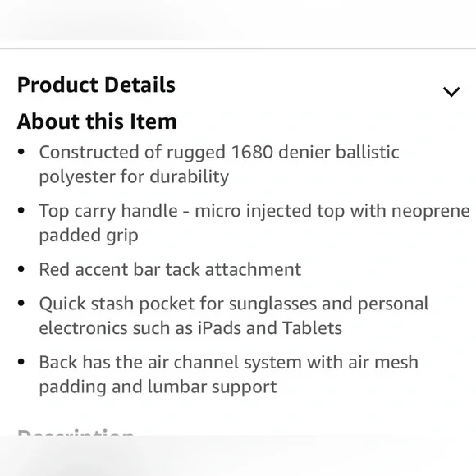The image size is (476, 476).
Task: Click the divider line above Product Details
Action: click(x=238, y=48)
